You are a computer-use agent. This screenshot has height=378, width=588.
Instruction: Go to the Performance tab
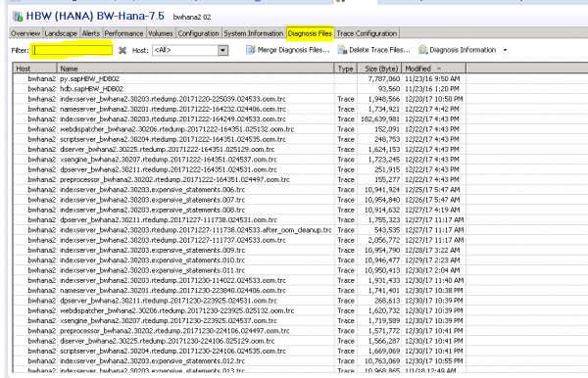(x=123, y=33)
